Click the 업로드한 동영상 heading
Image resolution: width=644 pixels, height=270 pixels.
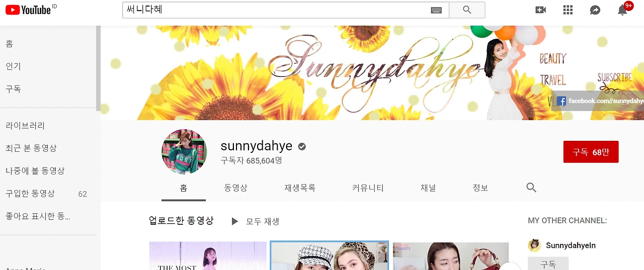coord(181,221)
